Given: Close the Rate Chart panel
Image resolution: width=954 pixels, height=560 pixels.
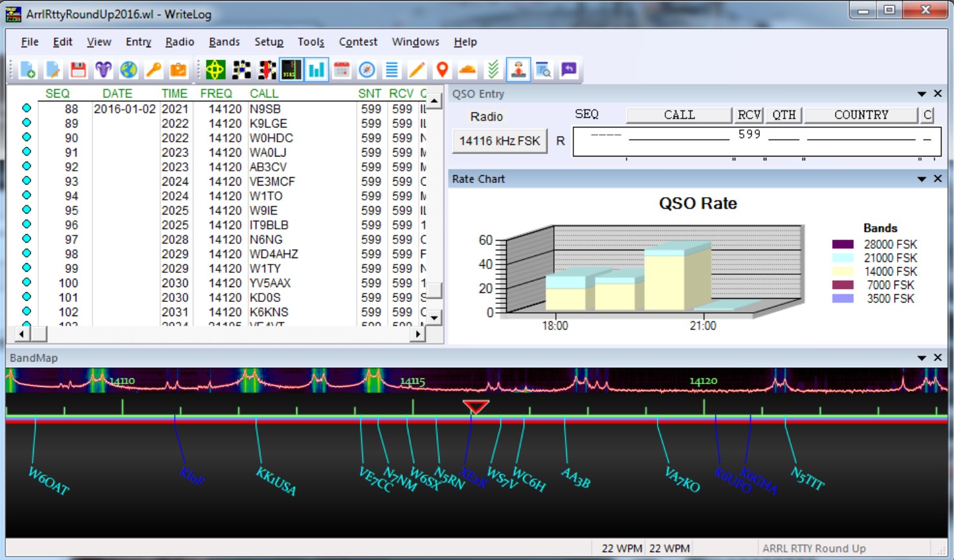Looking at the screenshot, I should point(938,178).
